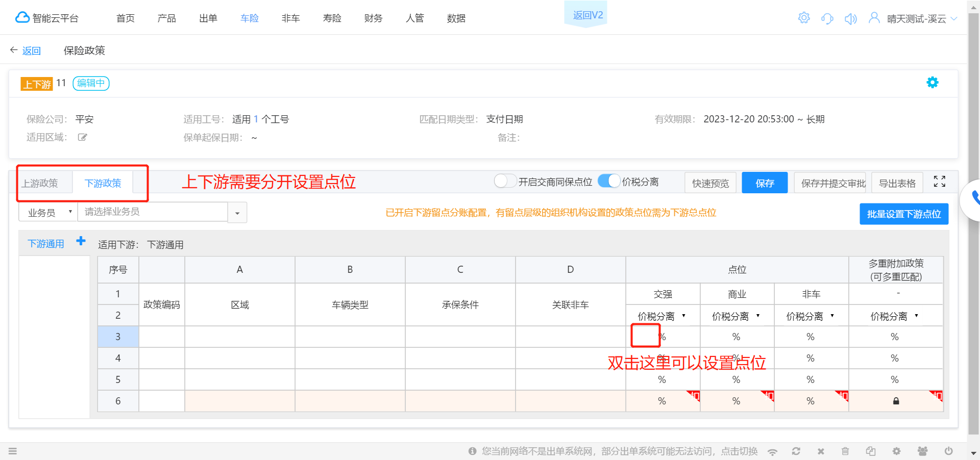This screenshot has height=460, width=980.
Task: Select the row 3 交强 percent cell
Action: pos(663,337)
